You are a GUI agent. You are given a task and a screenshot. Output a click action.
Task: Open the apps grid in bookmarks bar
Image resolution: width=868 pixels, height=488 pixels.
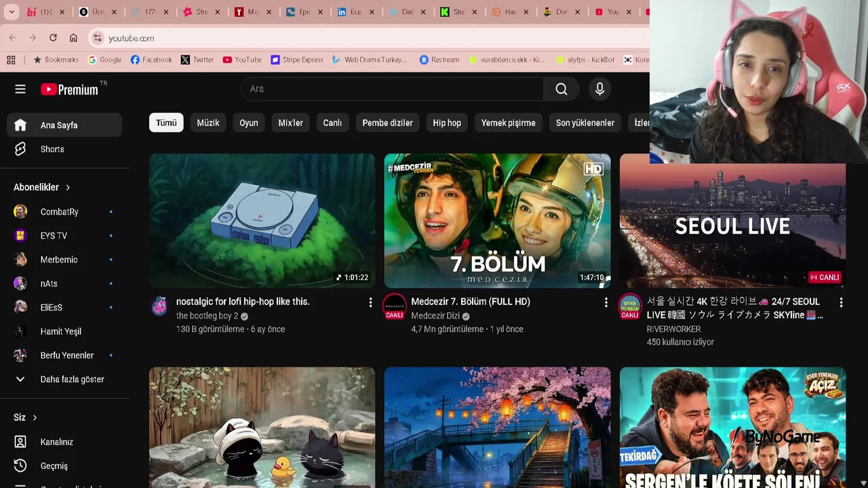(12, 60)
